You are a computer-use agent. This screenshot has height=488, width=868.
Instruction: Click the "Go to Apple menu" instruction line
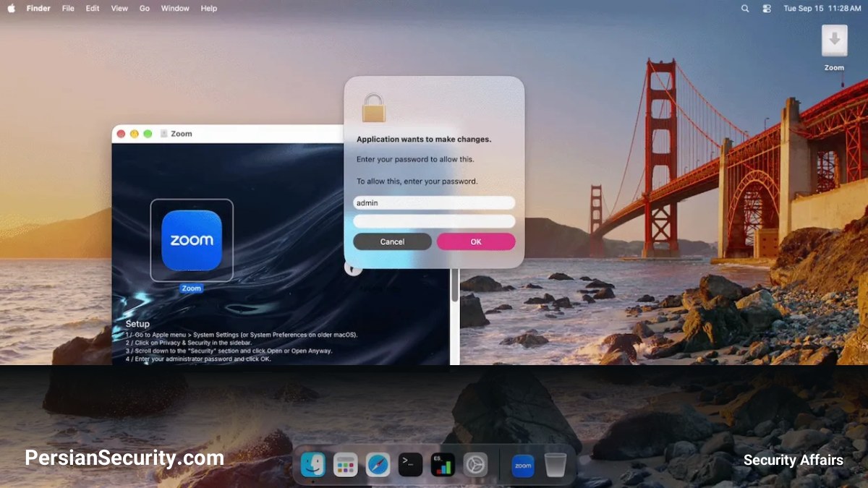click(x=242, y=335)
